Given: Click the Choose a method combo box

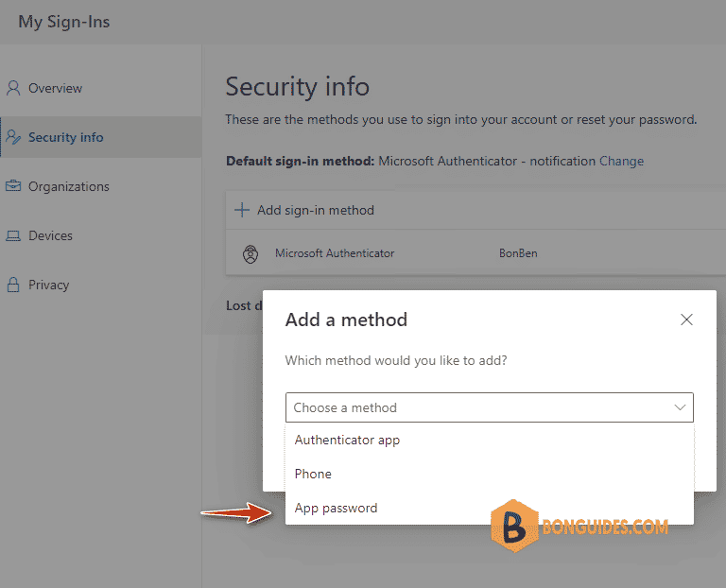Looking at the screenshot, I should (x=490, y=407).
